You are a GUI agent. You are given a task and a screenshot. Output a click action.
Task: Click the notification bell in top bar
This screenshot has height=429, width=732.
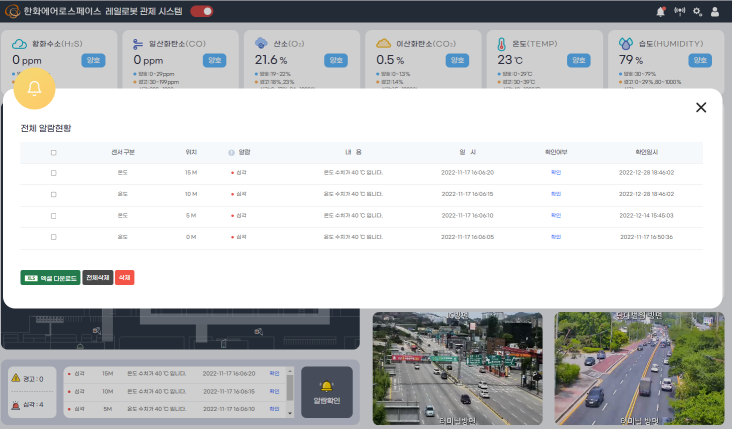point(660,11)
